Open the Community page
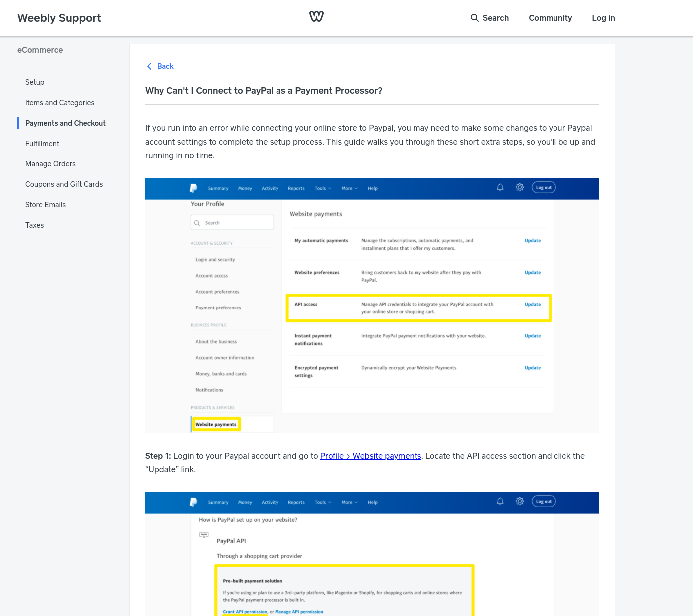The width and height of the screenshot is (693, 616). pos(550,18)
